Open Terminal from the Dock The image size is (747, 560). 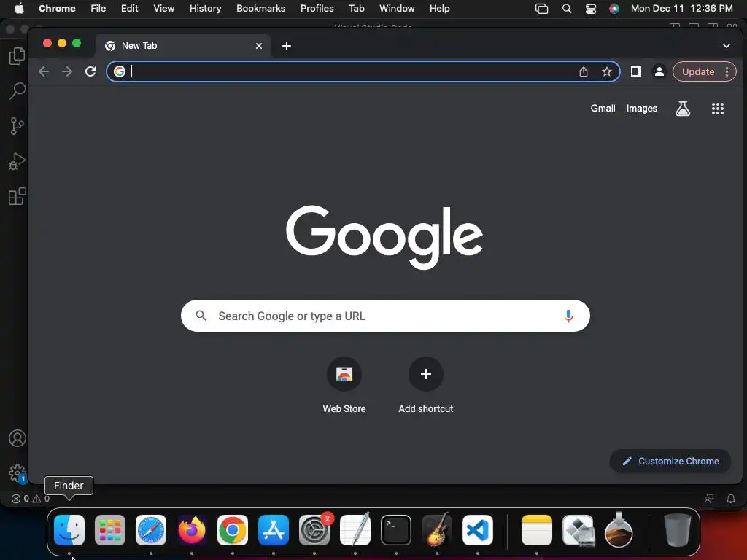coord(396,530)
